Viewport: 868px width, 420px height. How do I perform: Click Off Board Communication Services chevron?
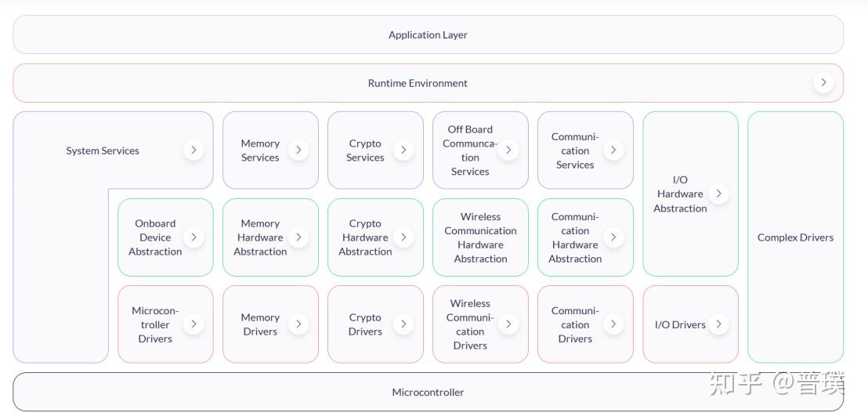(x=508, y=150)
